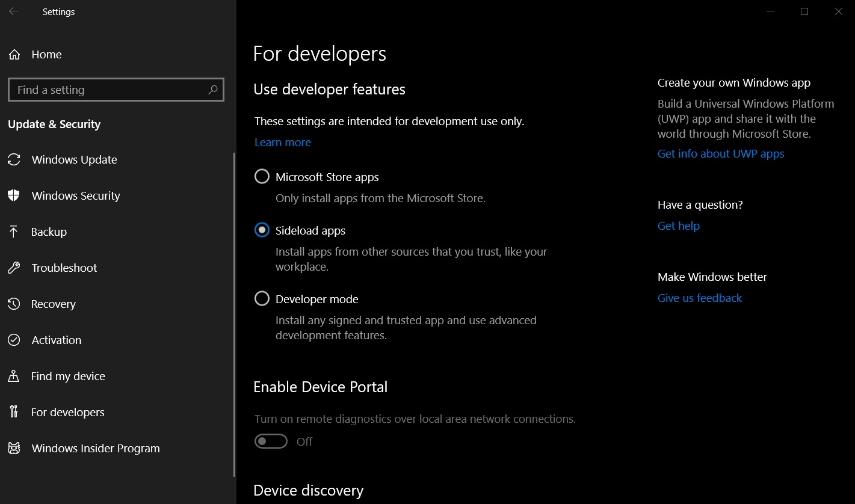Click the Recovery clock icon
The width and height of the screenshot is (855, 504).
(x=14, y=304)
